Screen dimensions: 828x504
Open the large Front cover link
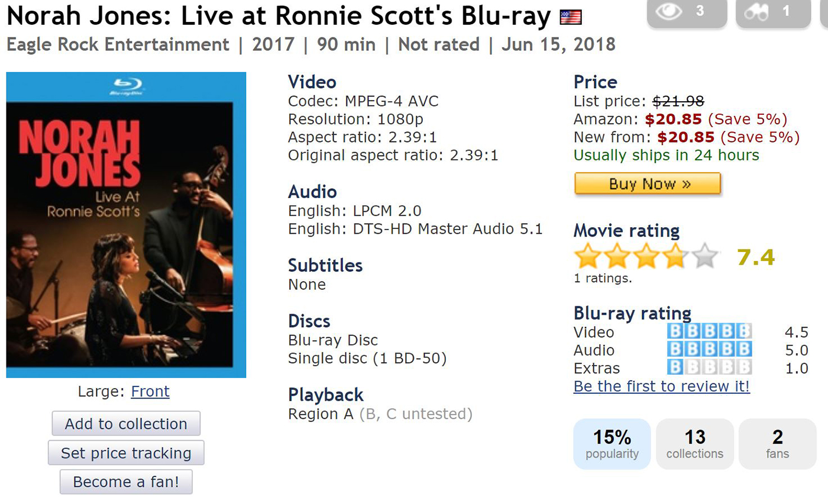click(150, 392)
